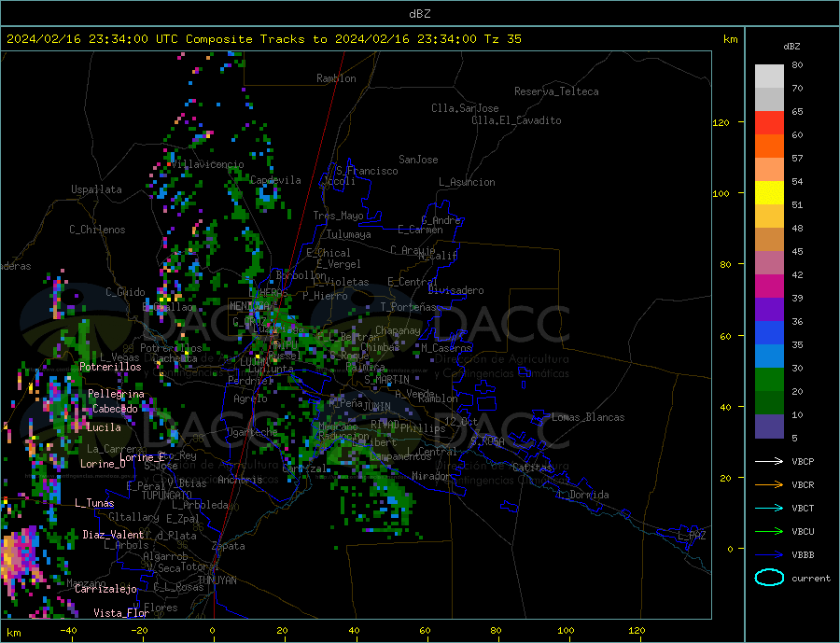Click the 'L_Asuncion' map label
Viewport: 840px width, 643px height.
(x=467, y=182)
